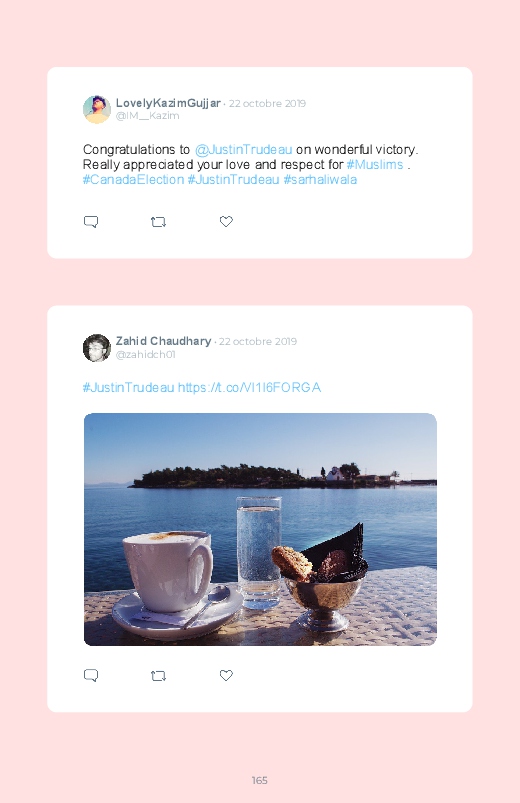Like the LovelyKazimGujjar tweet

pos(226,221)
